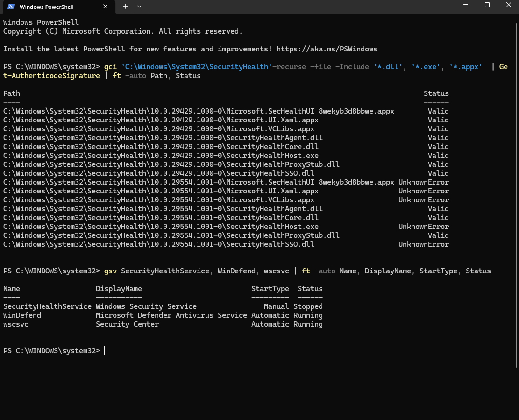Click the PowerShell icon on the tab
The image size is (519, 420).
click(x=11, y=7)
